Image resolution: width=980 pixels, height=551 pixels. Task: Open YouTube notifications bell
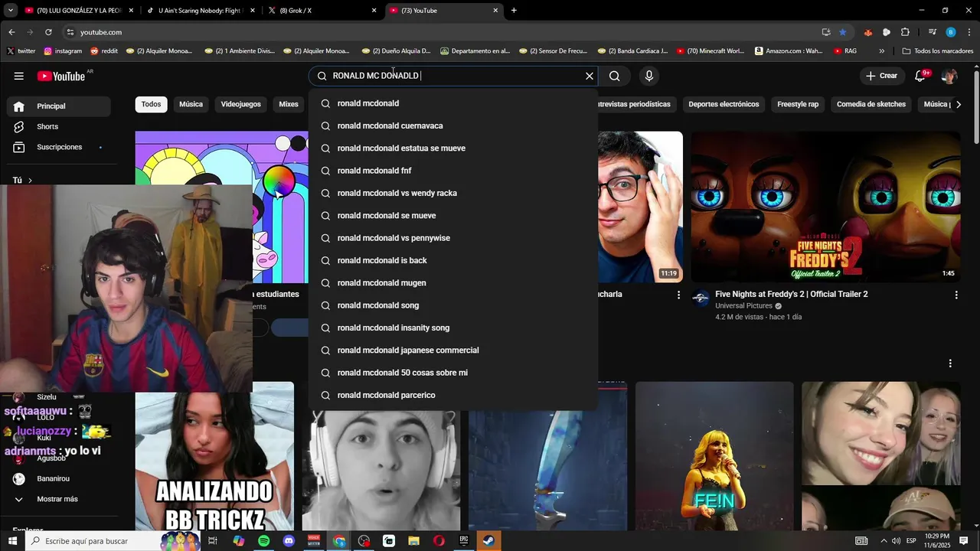pos(921,76)
